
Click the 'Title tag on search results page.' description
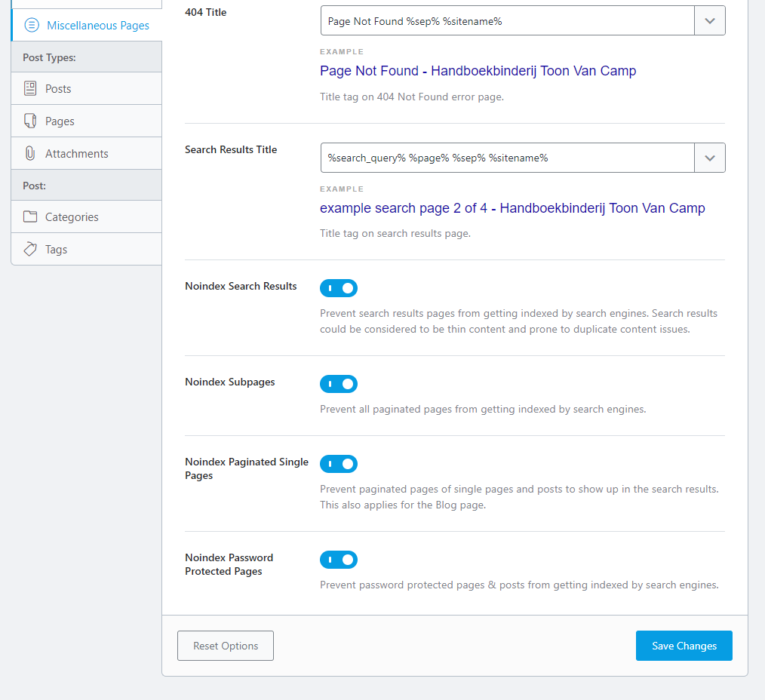coord(395,234)
